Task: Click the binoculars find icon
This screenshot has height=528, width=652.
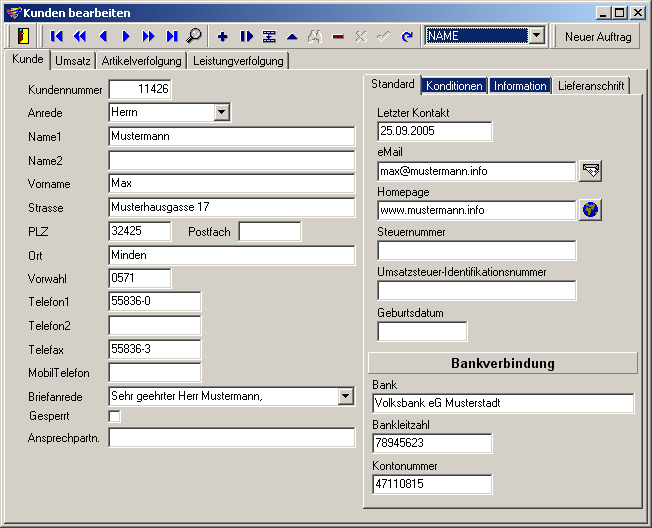Action: tap(315, 37)
